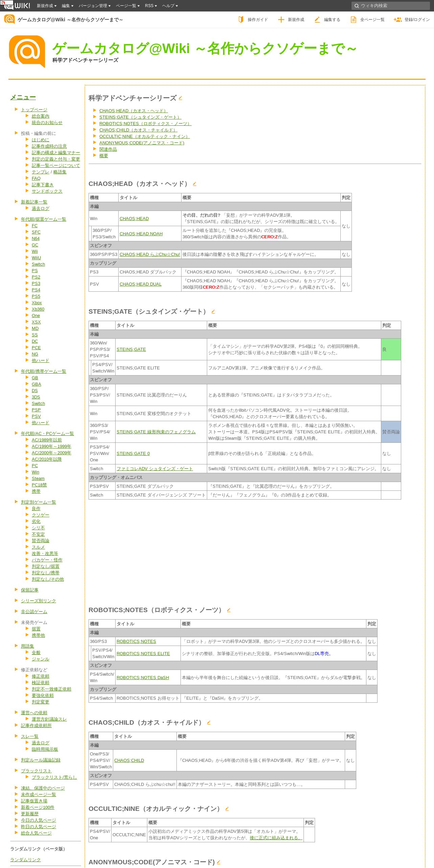Screen dimensions: 434x868
Task: Open ブラックリスト sidebar link
Action: [x=36, y=771]
